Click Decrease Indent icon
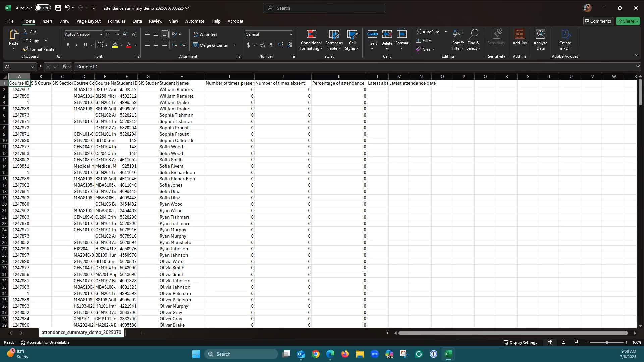This screenshot has width=644, height=362. click(174, 45)
